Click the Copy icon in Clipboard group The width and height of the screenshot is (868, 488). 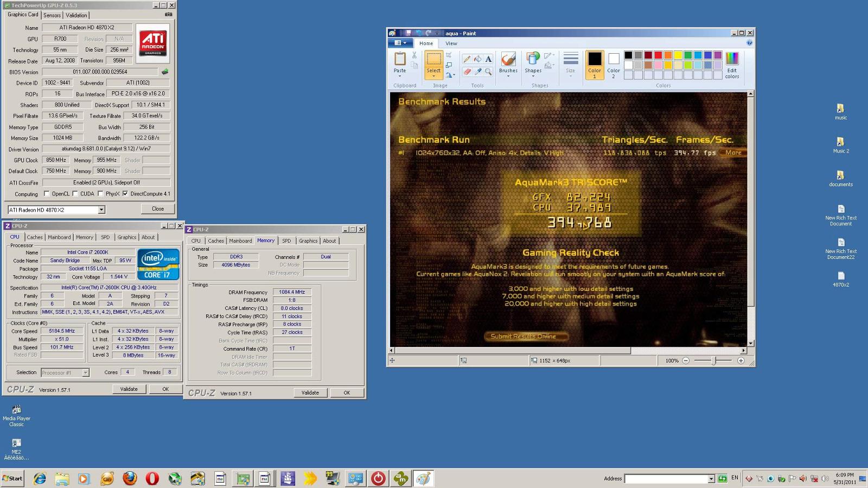(x=414, y=66)
